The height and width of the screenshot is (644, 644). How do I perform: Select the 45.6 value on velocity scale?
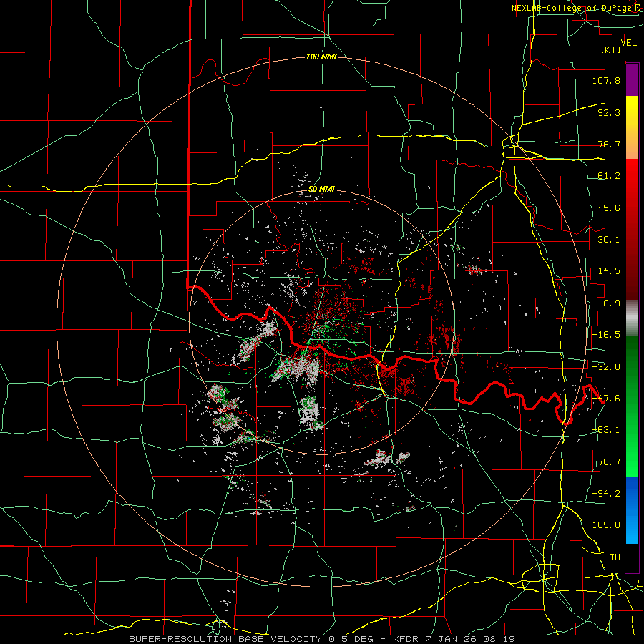point(609,208)
